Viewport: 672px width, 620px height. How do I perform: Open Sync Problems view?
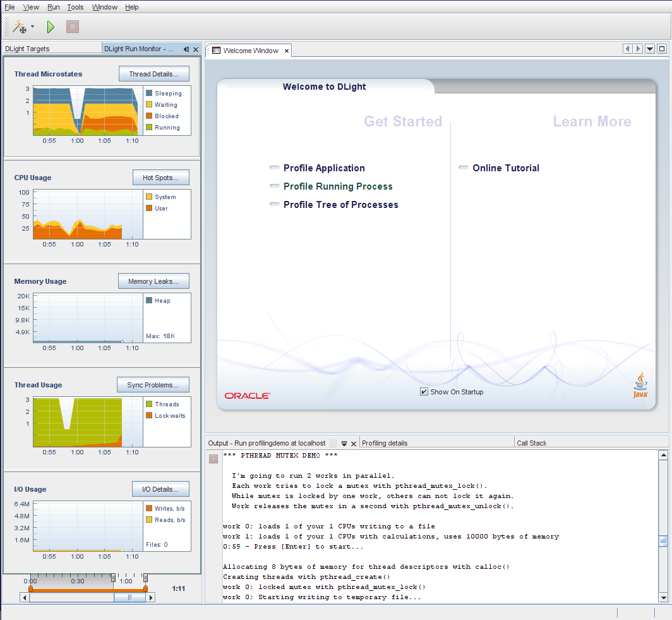(x=153, y=385)
